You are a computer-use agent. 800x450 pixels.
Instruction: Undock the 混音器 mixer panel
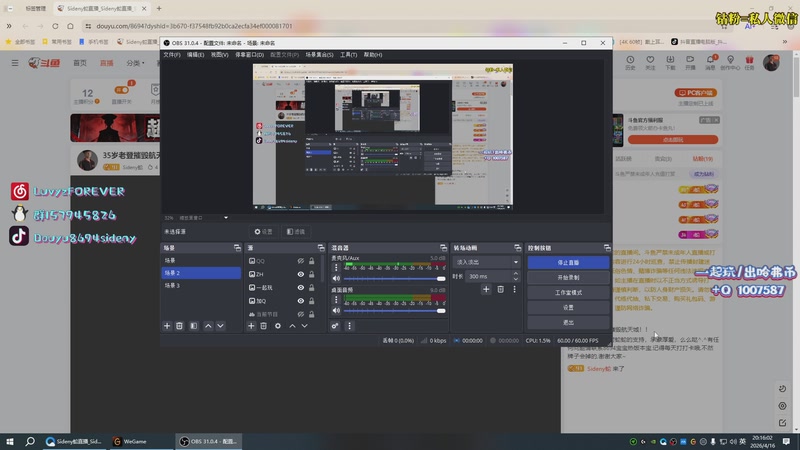point(443,247)
